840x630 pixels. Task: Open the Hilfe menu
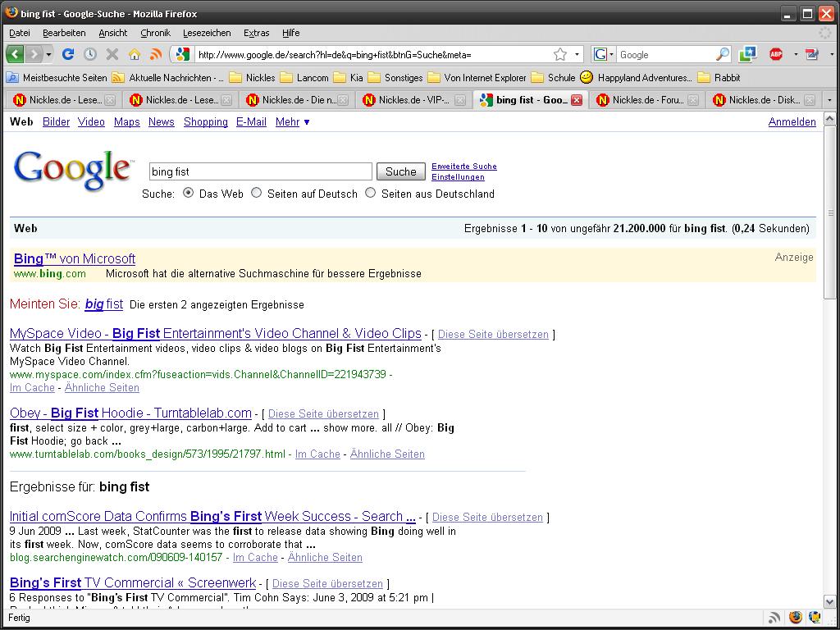click(x=291, y=33)
